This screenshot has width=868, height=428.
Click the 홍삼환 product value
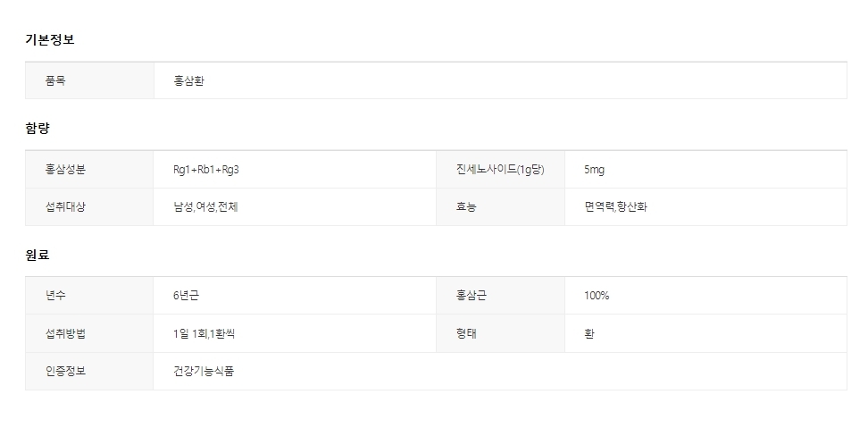click(189, 80)
